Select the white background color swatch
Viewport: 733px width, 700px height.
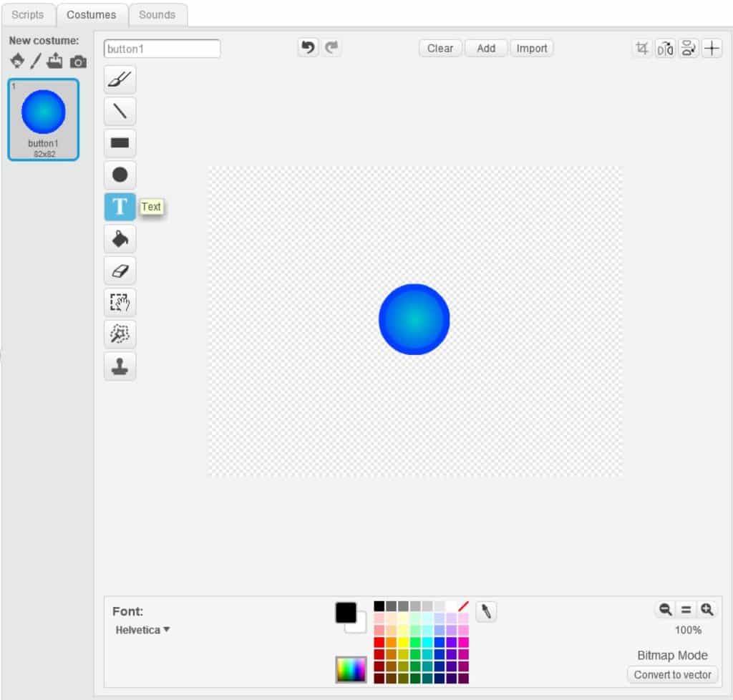click(x=361, y=626)
